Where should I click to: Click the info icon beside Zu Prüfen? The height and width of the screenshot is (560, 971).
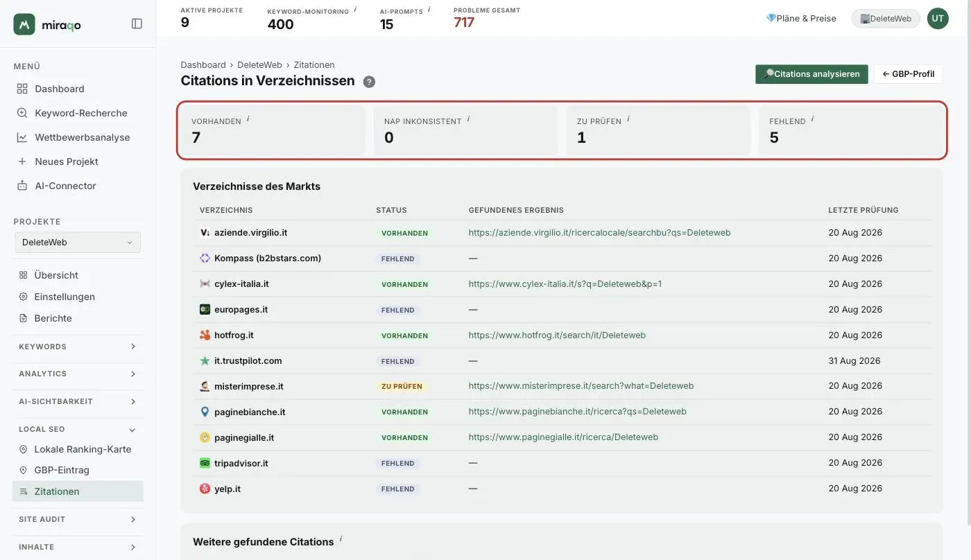(x=628, y=119)
